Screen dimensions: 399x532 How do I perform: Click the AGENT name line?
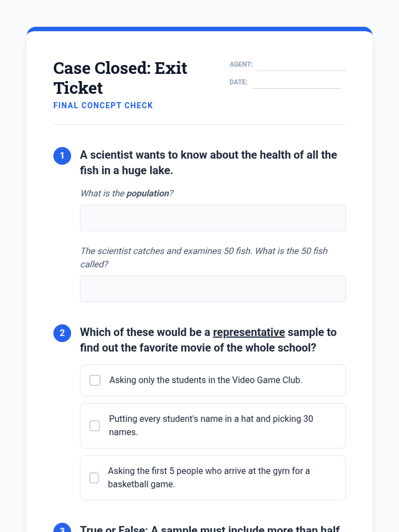click(x=301, y=66)
